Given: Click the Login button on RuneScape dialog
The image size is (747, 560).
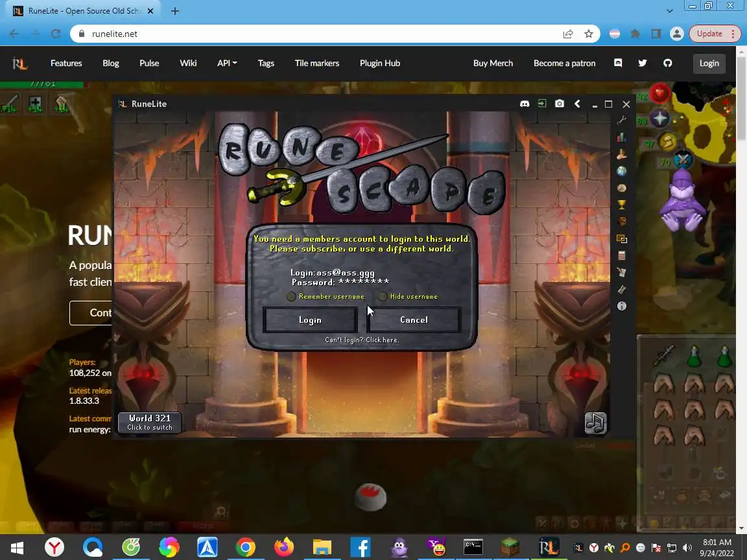Looking at the screenshot, I should (310, 320).
